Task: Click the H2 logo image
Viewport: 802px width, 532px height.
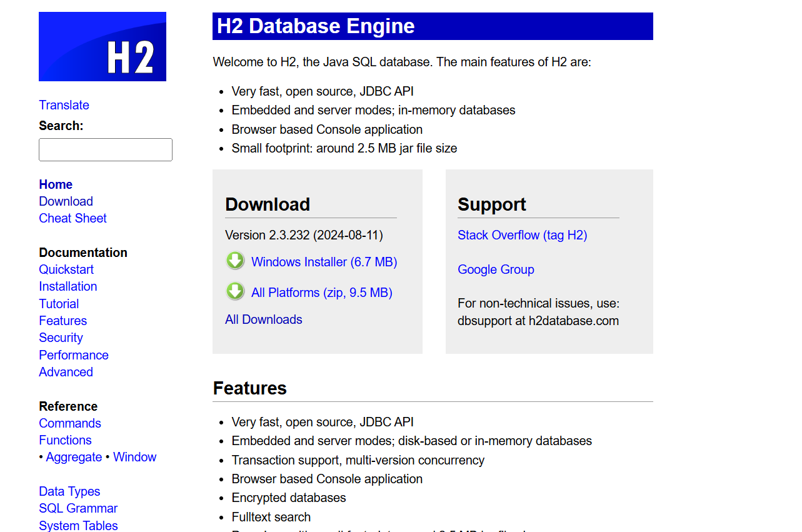Action: coord(103,46)
